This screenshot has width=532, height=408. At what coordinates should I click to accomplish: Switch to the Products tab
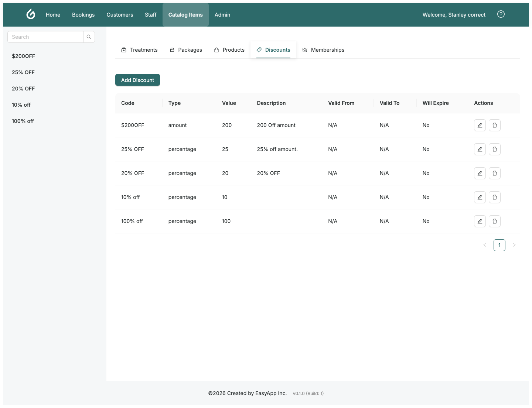(x=229, y=50)
